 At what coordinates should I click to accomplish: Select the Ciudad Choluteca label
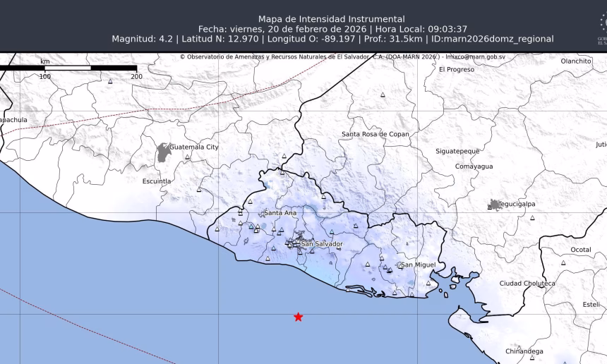527,283
